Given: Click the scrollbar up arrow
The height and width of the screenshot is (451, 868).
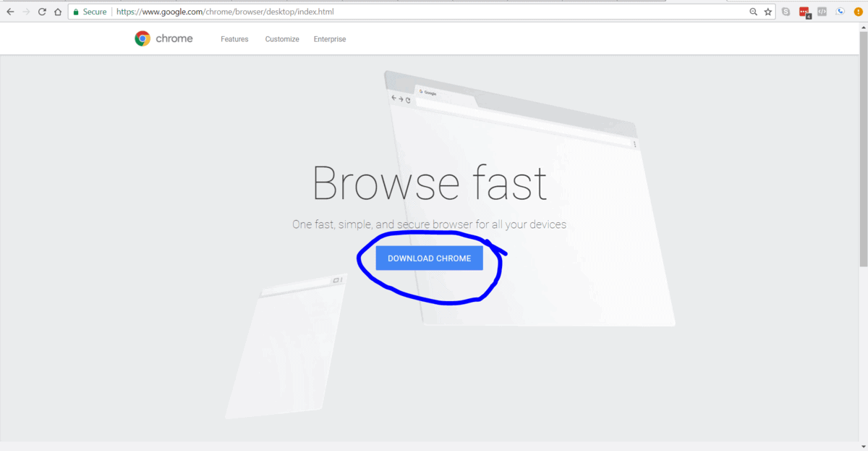Looking at the screenshot, I should coord(864,28).
